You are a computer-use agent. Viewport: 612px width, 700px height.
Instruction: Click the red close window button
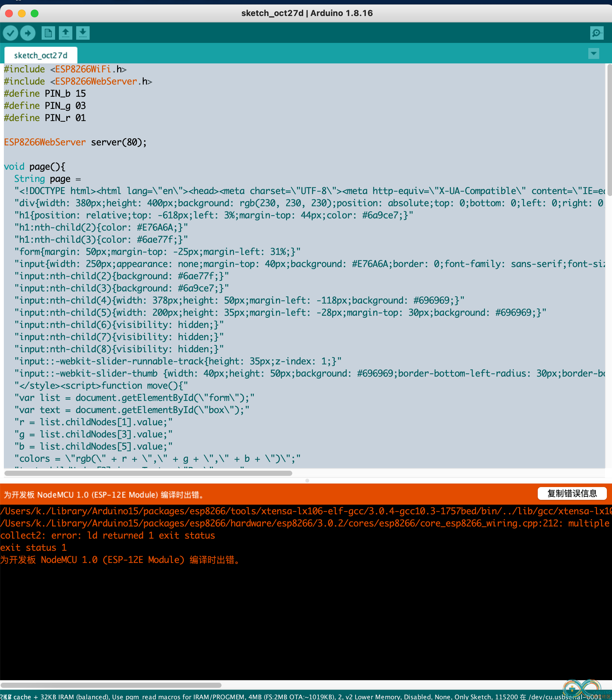(x=9, y=13)
